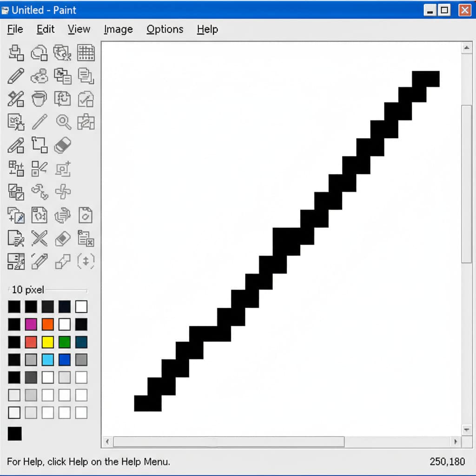Activate the Magnifier zoom tool
The height and width of the screenshot is (476, 476).
63,122
